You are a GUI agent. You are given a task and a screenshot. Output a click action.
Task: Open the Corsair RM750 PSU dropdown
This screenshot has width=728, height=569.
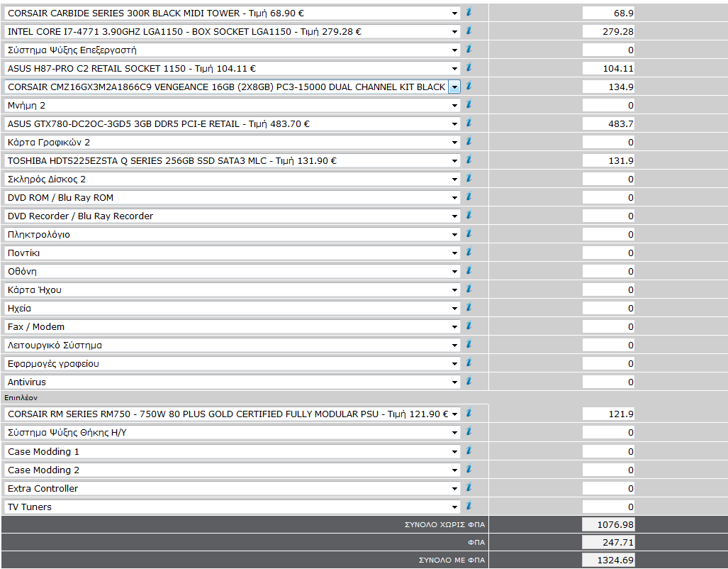[x=232, y=414]
